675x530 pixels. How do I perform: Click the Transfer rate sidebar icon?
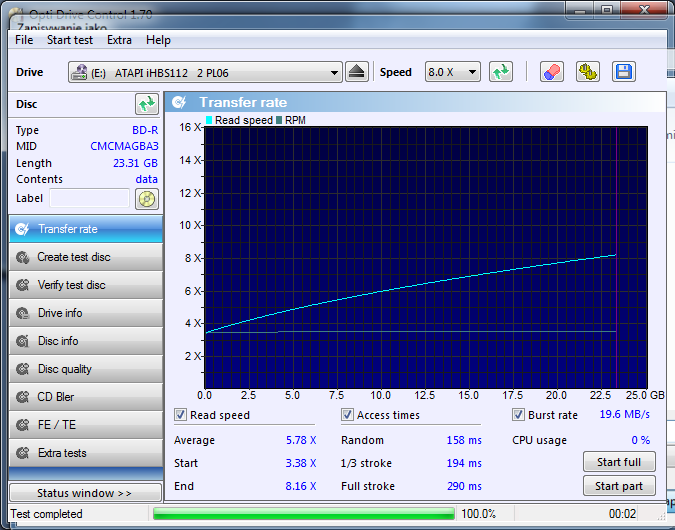point(22,229)
